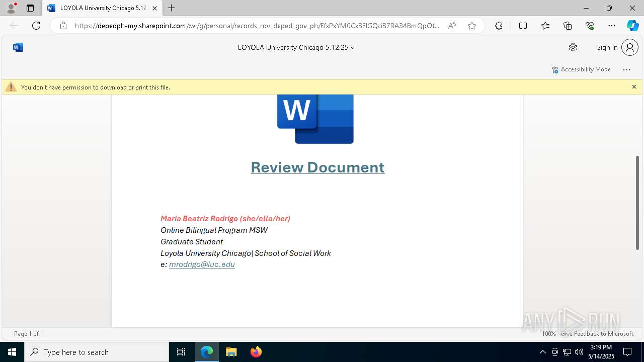View site information lock icon

(x=63, y=26)
